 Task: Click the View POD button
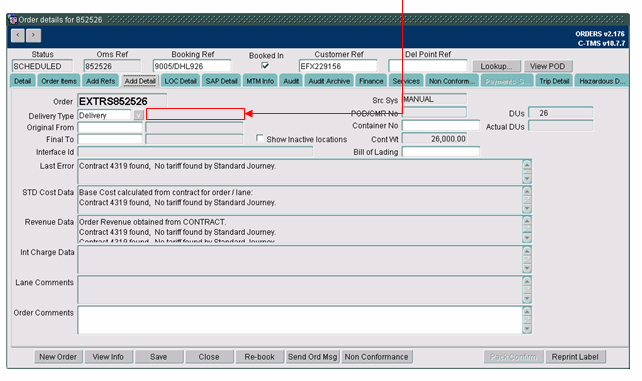(548, 66)
